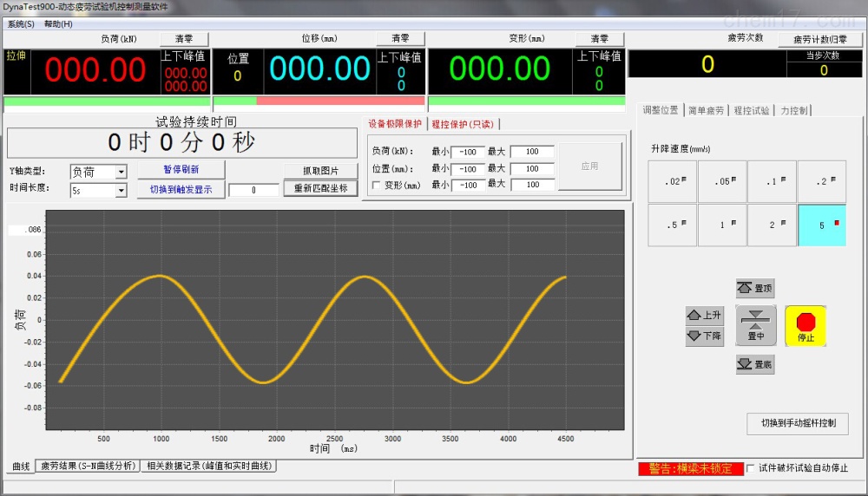This screenshot has height=496, width=868.
Task: Select the speed .02 mm/s button
Action: pyautogui.click(x=673, y=181)
